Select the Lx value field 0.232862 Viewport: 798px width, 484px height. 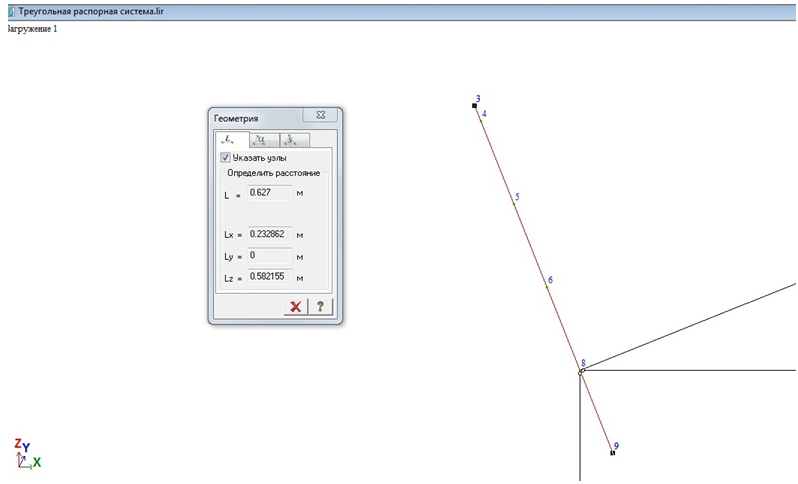tap(270, 235)
